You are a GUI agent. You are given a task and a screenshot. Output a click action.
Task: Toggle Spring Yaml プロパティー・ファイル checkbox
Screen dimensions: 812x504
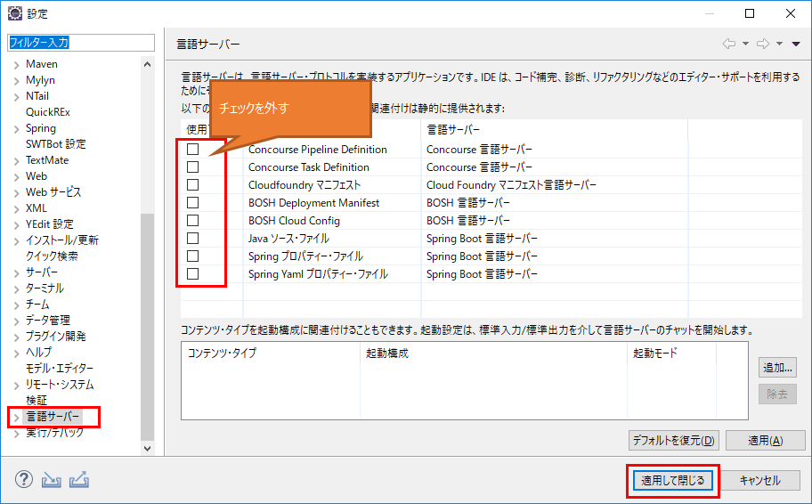192,273
